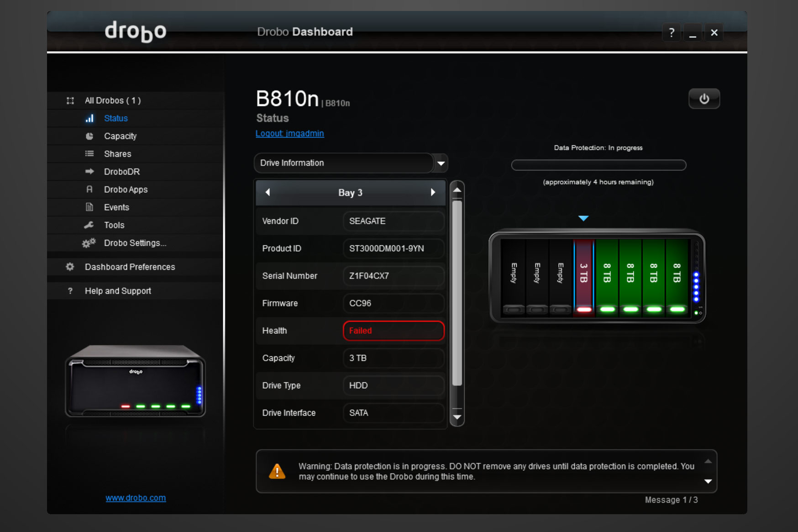
Task: Click the All Drobos grid icon
Action: click(x=70, y=100)
